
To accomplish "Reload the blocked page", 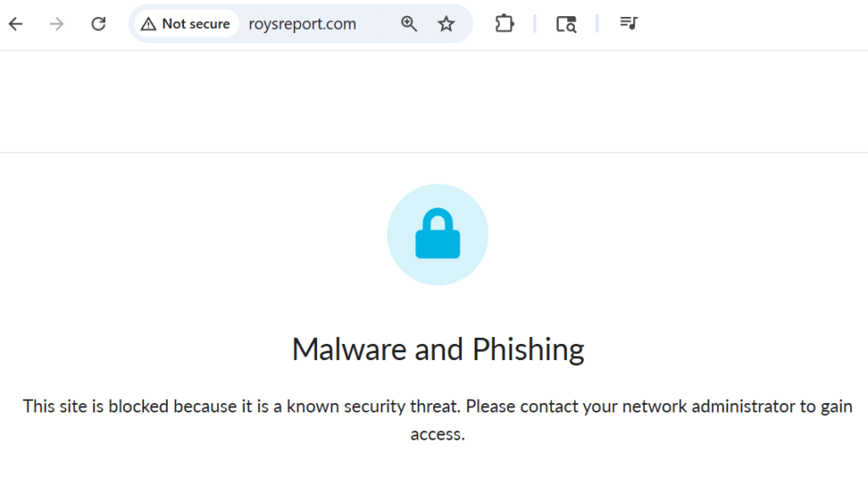I will (98, 24).
